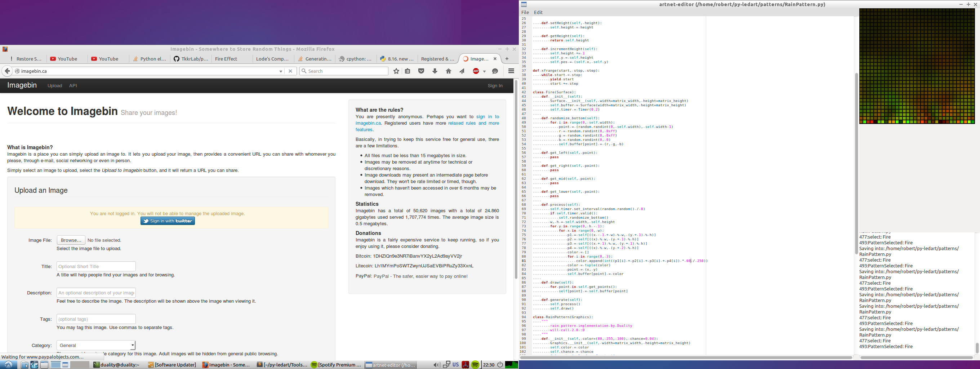The height and width of the screenshot is (369, 980).
Task: Click the Imagebin brand logo link
Action: [x=22, y=85]
